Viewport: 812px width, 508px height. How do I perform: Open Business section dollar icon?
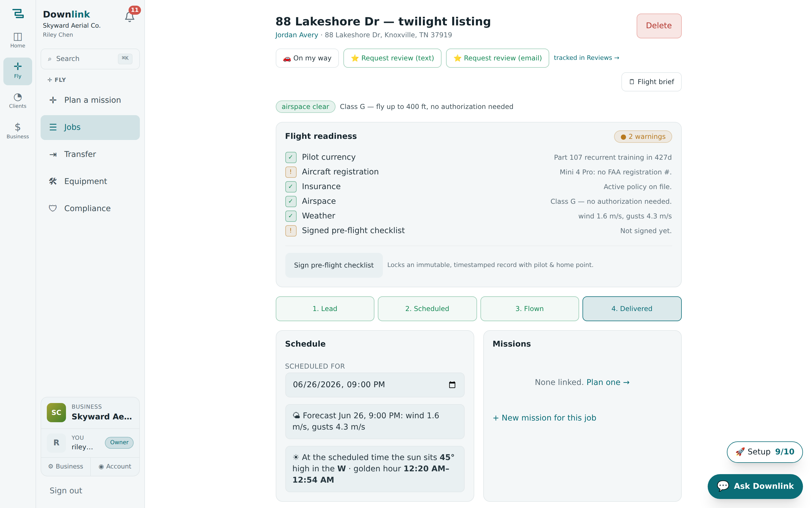coord(18,131)
